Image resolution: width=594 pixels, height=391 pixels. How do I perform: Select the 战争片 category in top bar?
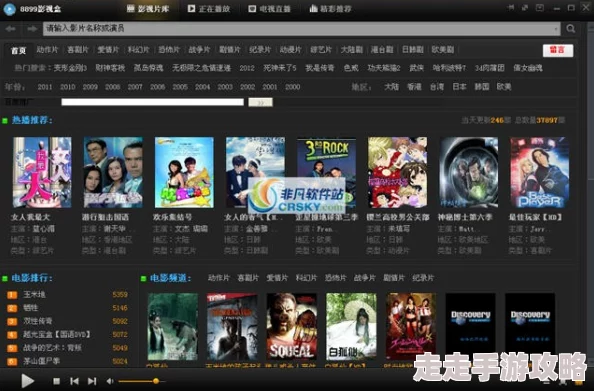click(x=199, y=50)
